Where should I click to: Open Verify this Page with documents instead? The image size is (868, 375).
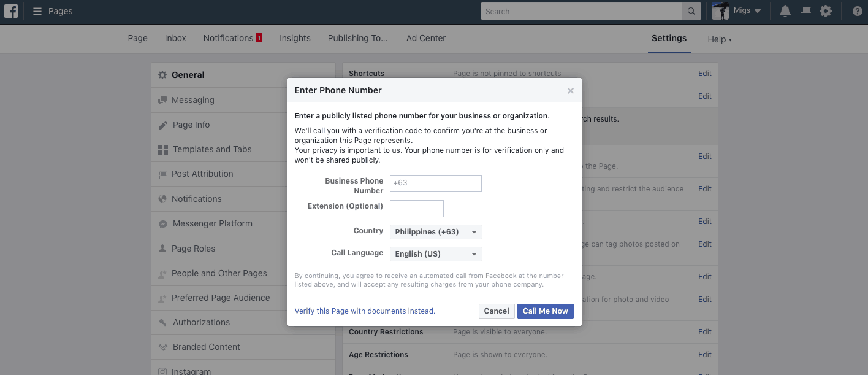(x=364, y=311)
